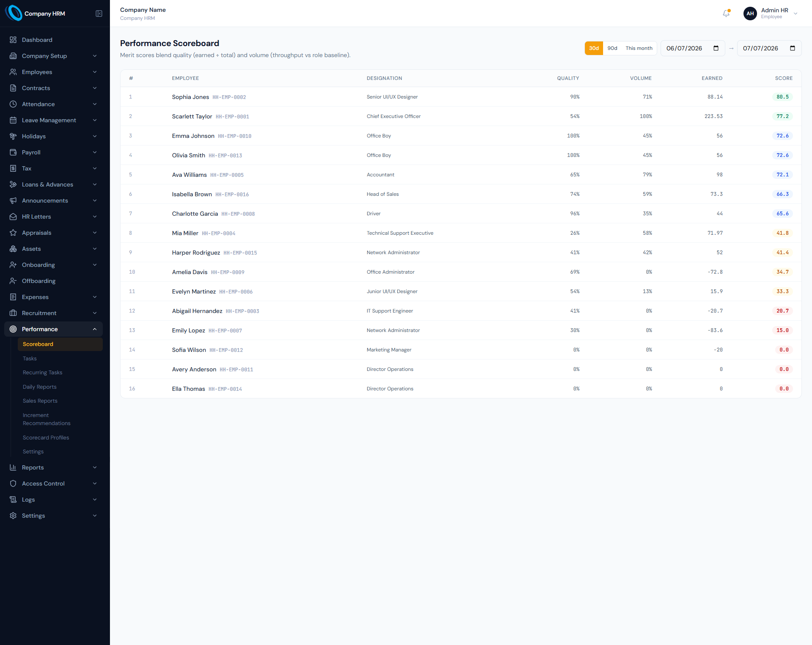Click the Payroll wallet icon
The image size is (812, 645).
[13, 152]
